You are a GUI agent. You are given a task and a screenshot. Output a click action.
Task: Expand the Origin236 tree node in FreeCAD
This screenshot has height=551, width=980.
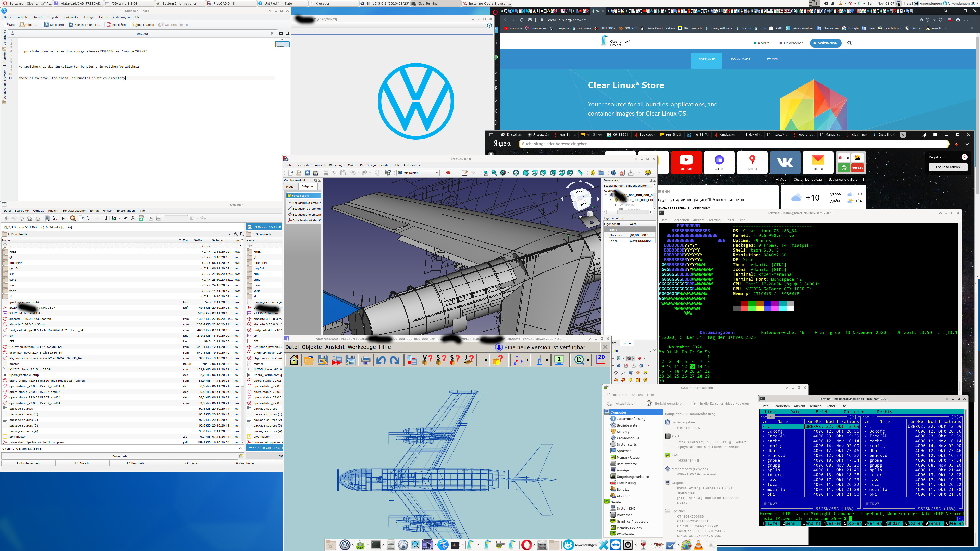point(616,205)
